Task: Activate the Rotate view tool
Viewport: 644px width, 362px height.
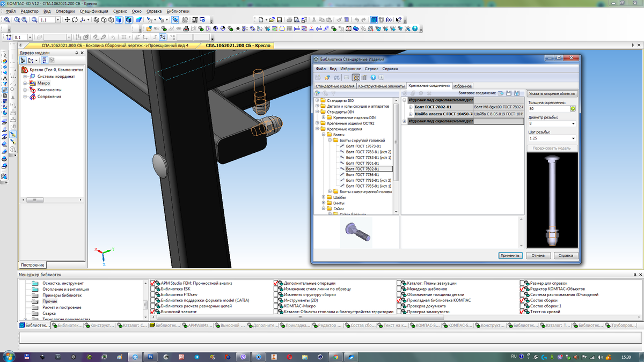Action: pyautogui.click(x=75, y=20)
